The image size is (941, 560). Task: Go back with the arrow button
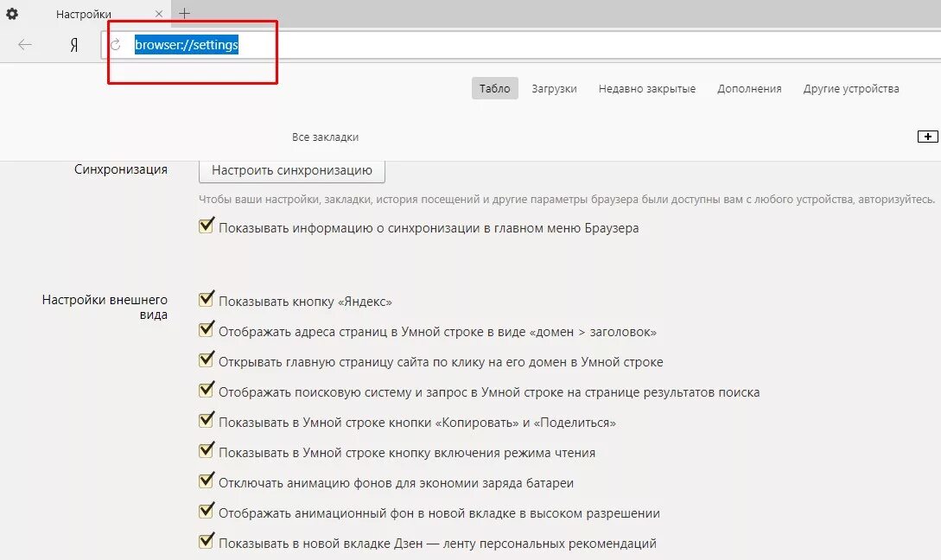point(24,44)
